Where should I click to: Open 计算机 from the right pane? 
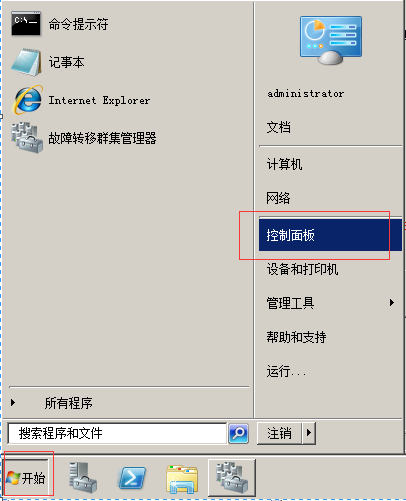pos(284,164)
